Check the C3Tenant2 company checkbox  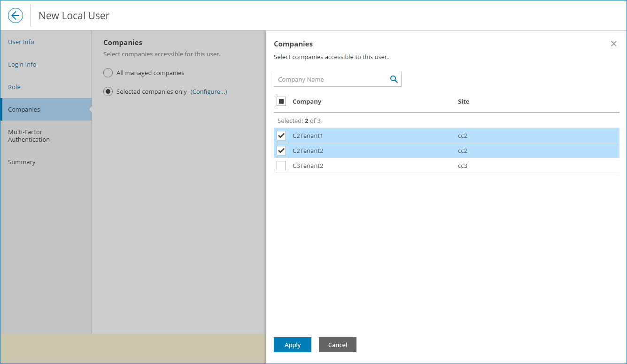pos(281,165)
